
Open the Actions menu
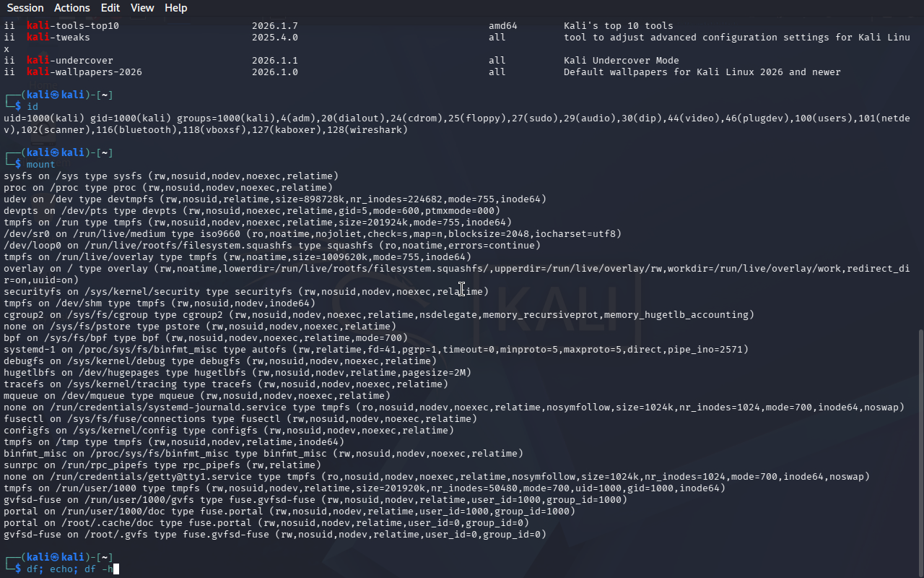tap(72, 8)
